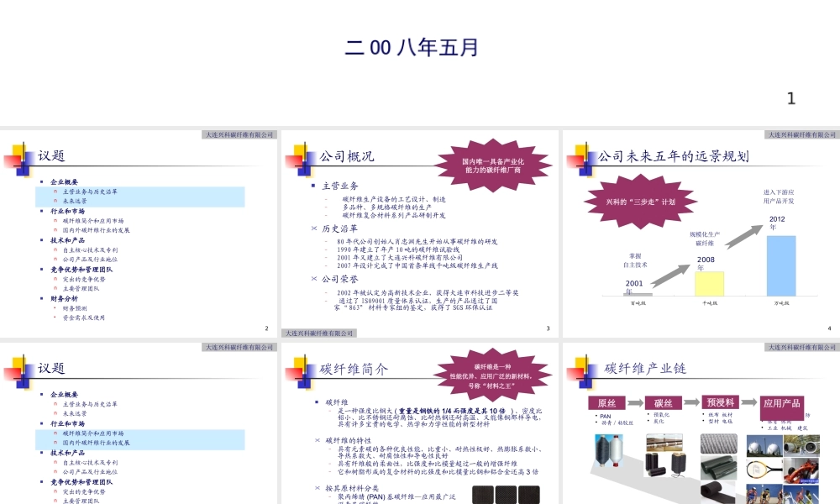
Task: Open the 议题 slide numbered 2
Action: tap(139, 234)
